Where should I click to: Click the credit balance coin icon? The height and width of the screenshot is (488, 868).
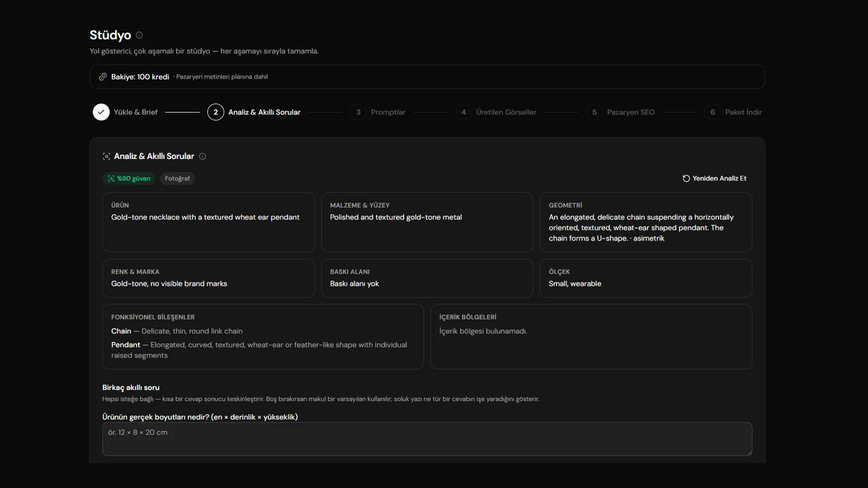(103, 77)
